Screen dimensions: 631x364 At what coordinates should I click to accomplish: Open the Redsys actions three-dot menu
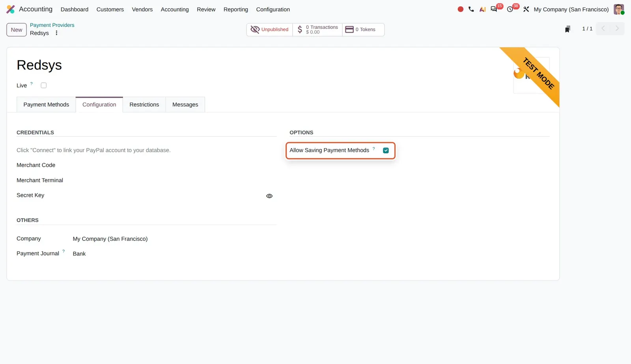pyautogui.click(x=56, y=33)
